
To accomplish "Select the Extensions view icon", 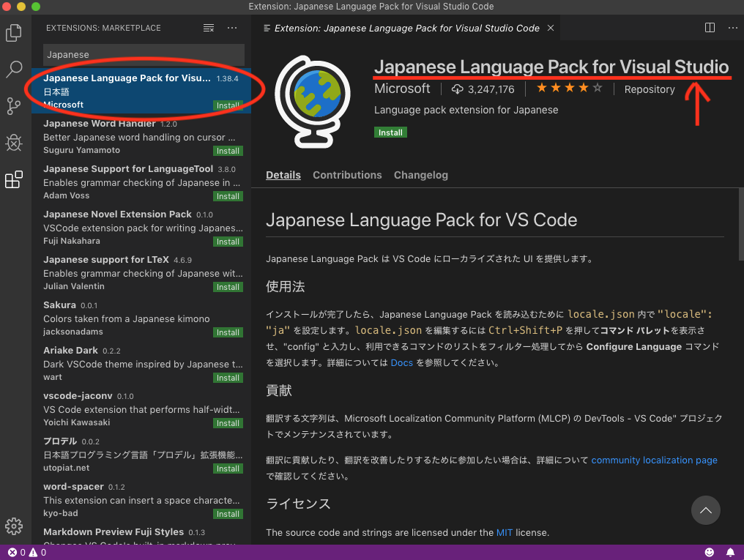I will pos(14,179).
